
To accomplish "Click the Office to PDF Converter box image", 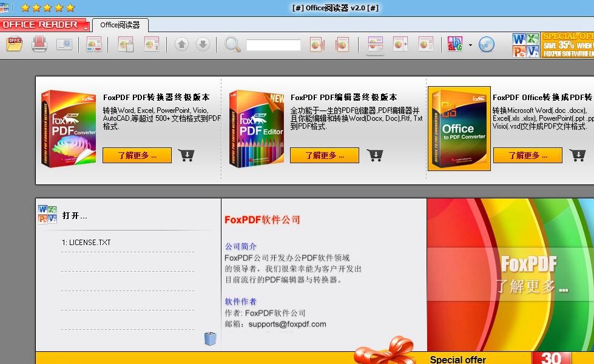I will tap(459, 129).
